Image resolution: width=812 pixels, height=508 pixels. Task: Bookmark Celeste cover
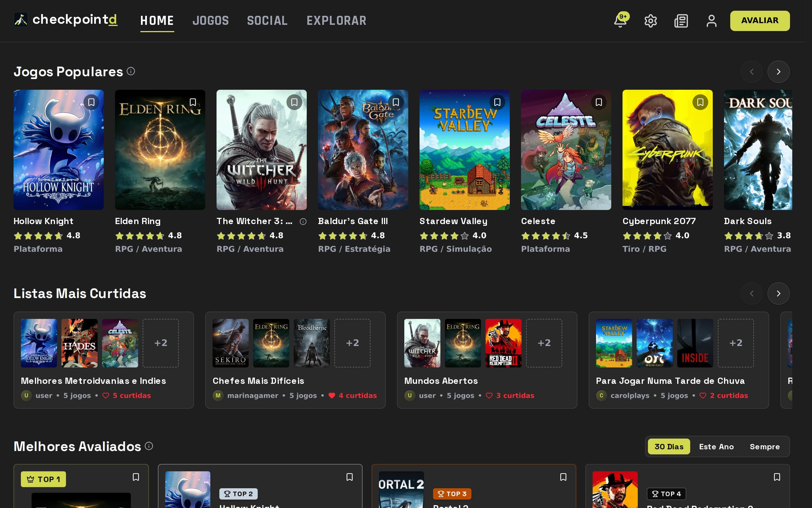[x=599, y=102]
